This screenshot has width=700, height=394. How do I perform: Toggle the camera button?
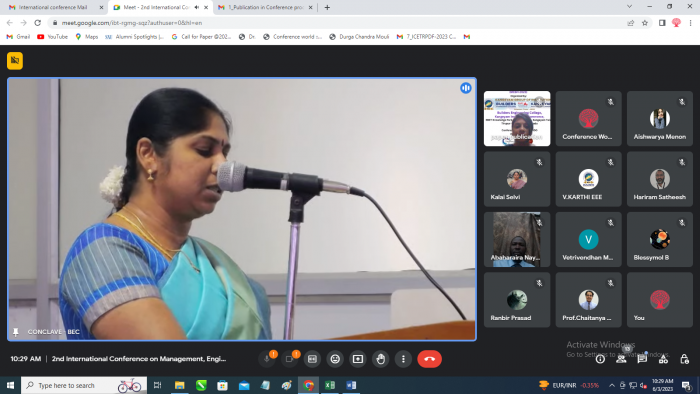point(289,359)
